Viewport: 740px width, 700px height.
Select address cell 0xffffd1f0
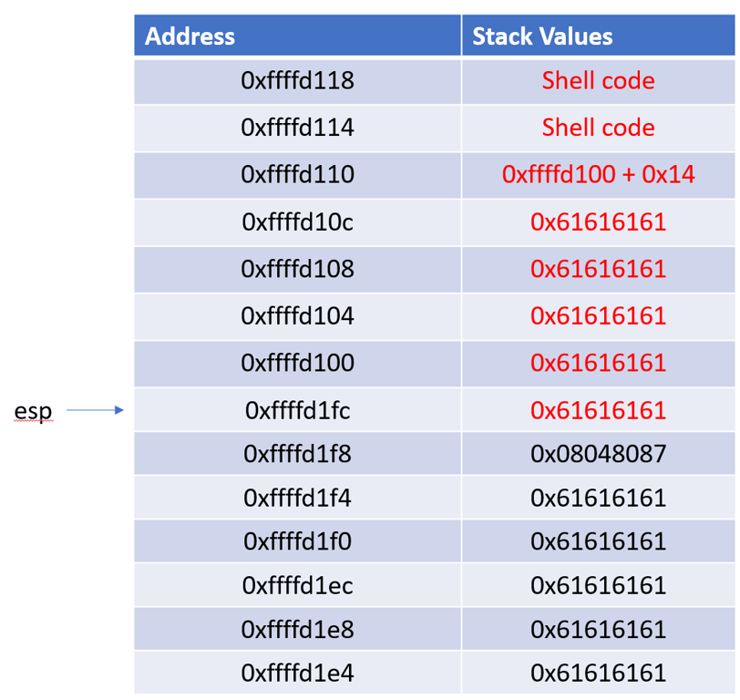coord(297,541)
